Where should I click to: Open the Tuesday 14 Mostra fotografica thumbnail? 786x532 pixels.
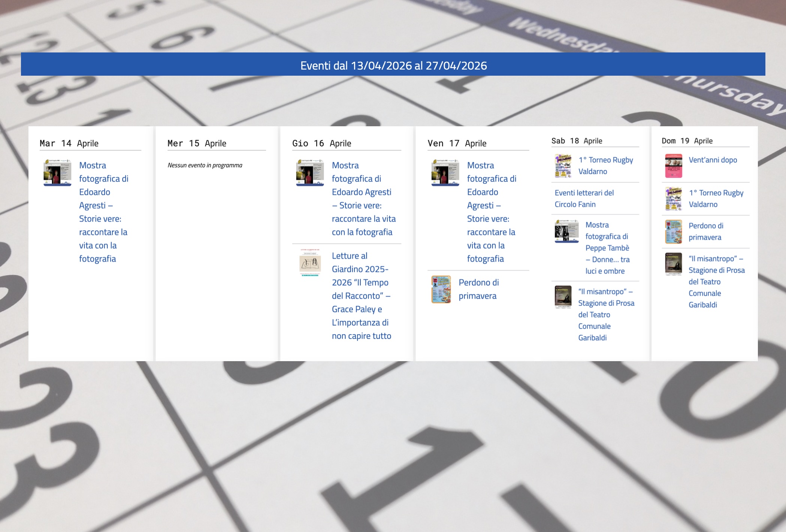point(57,172)
